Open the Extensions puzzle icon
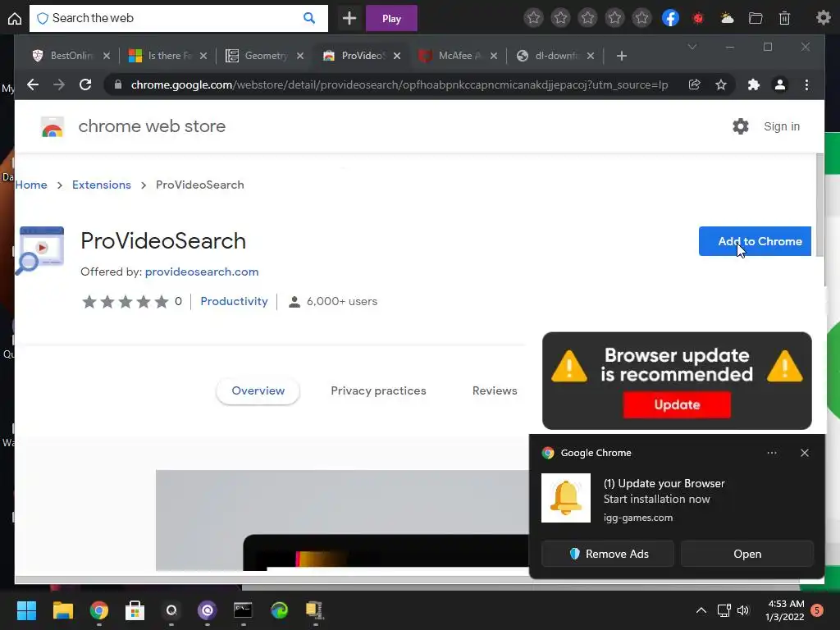 point(753,84)
